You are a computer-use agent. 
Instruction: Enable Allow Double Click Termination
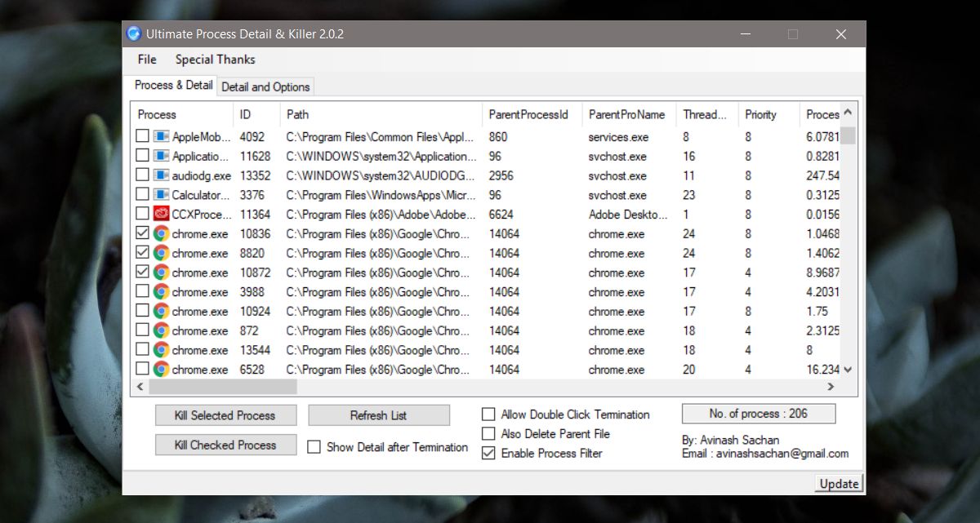click(x=488, y=414)
